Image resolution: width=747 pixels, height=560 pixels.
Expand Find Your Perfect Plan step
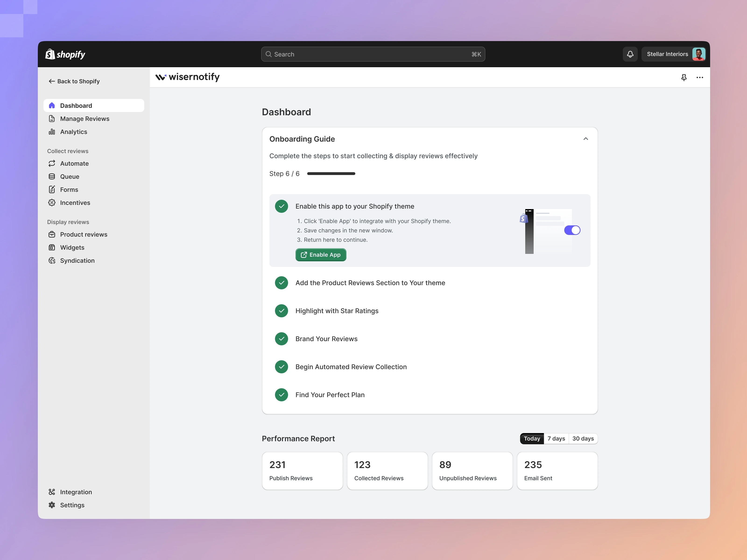430,395
